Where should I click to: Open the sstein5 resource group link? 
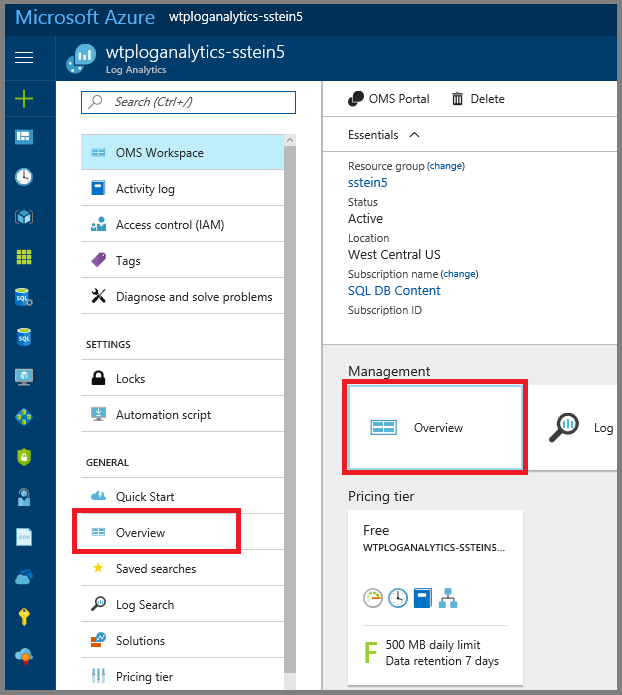tap(368, 183)
